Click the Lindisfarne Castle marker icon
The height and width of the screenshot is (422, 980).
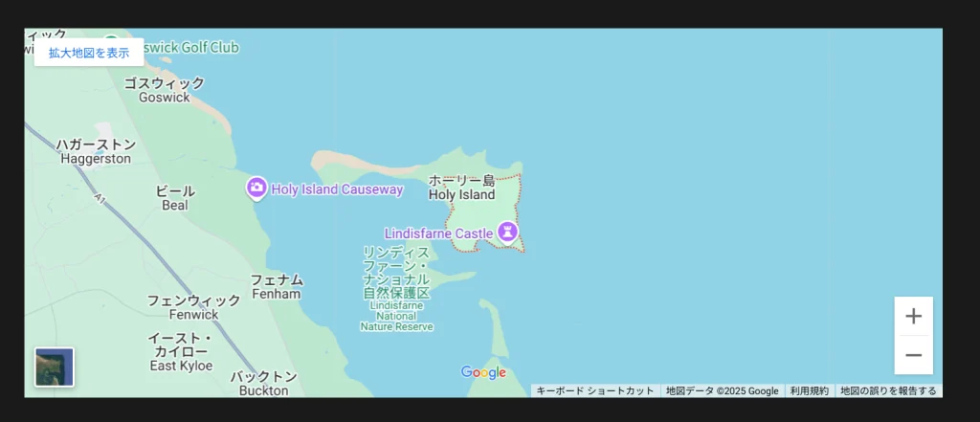coord(507,232)
